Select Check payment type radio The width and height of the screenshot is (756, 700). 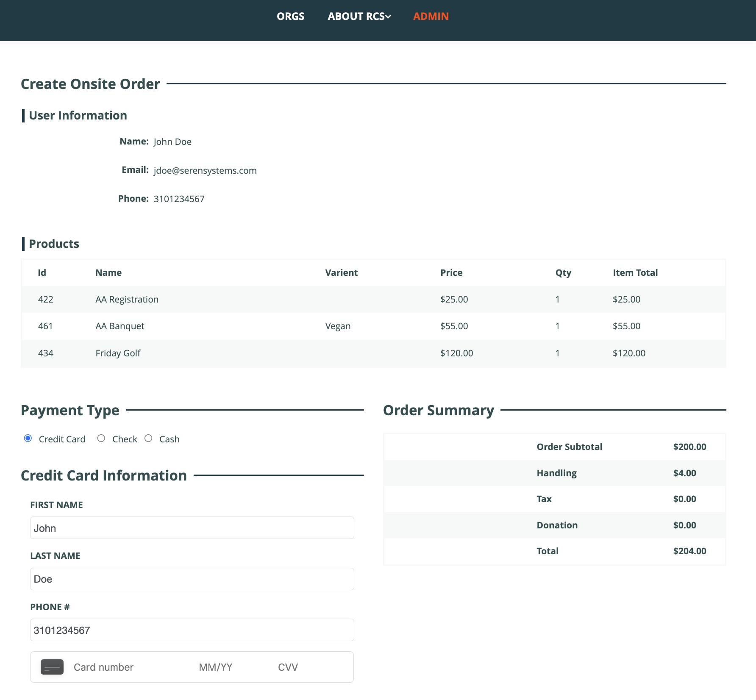coord(101,438)
